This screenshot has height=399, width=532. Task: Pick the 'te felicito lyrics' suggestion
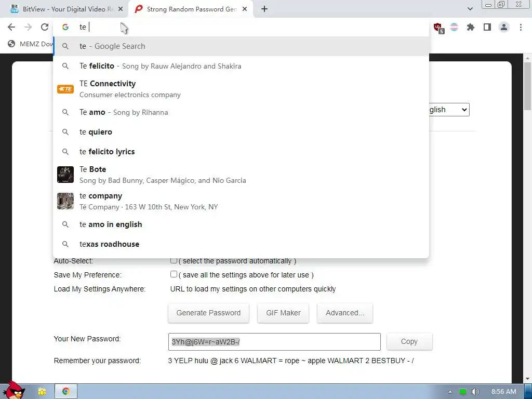click(241, 152)
